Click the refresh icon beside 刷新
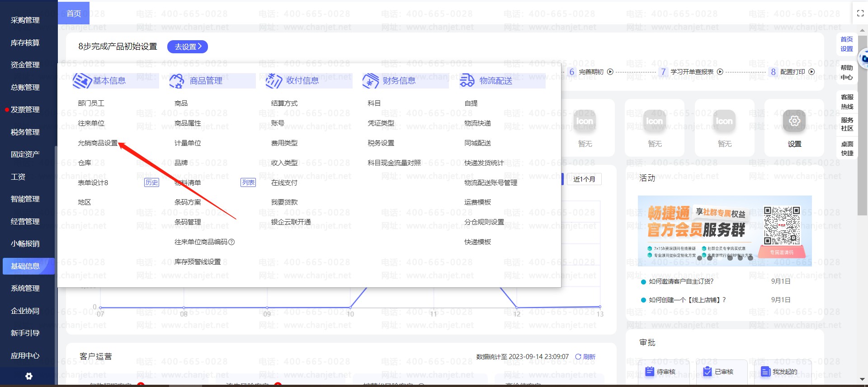The height and width of the screenshot is (387, 868). (x=578, y=357)
